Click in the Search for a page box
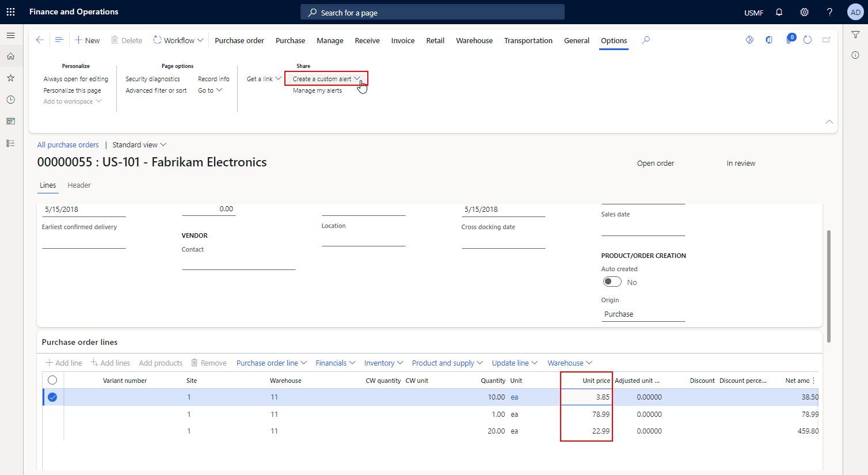 (x=432, y=12)
